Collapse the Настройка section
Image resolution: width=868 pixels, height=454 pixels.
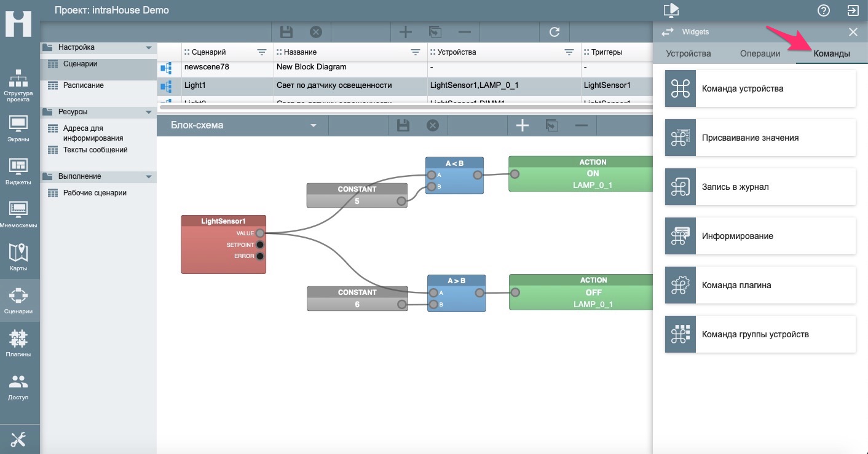148,48
